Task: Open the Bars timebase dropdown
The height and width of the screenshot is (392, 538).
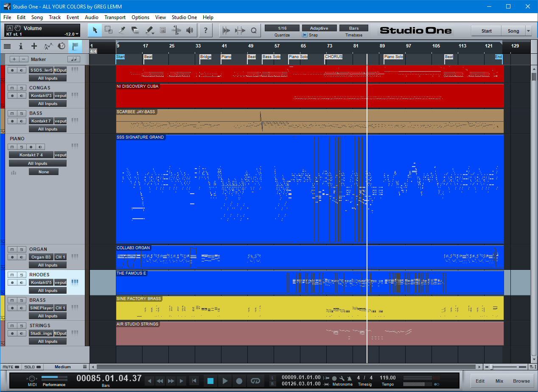Action: click(x=354, y=28)
